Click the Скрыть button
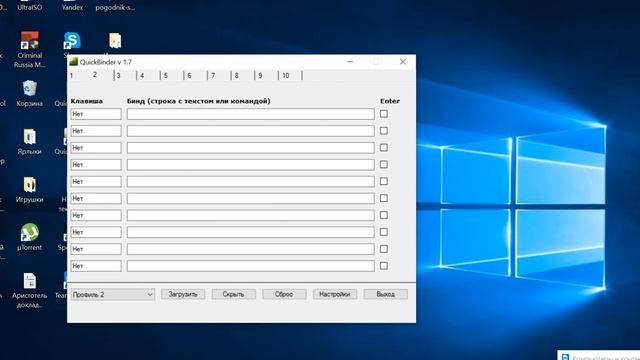The height and width of the screenshot is (360, 640). 233,294
